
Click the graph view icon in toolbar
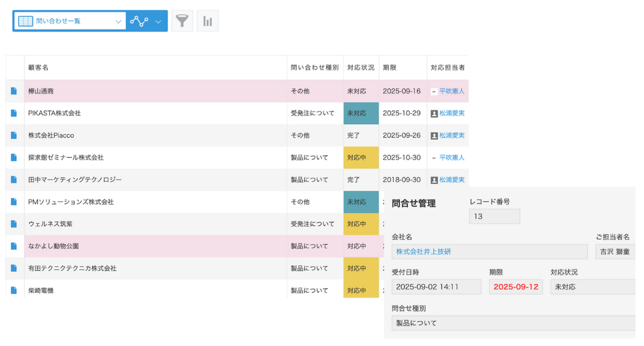tap(139, 21)
